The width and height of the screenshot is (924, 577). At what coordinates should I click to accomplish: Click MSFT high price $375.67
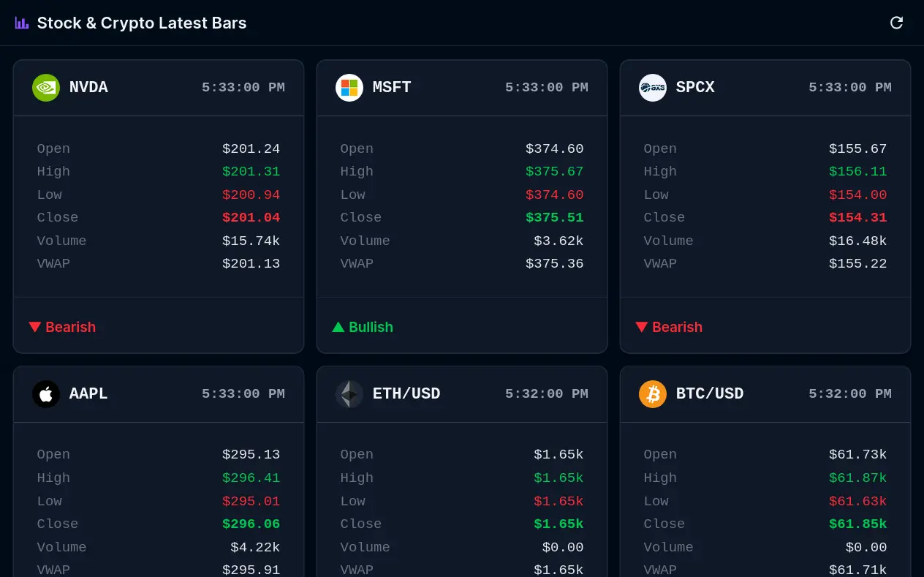pyautogui.click(x=555, y=172)
